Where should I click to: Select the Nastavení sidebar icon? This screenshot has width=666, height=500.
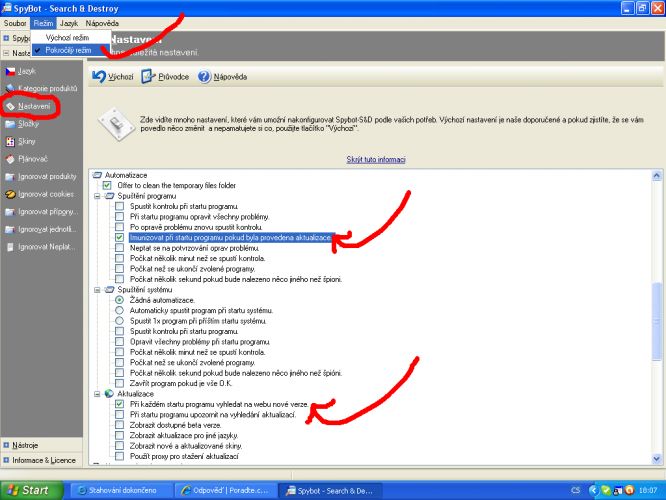(x=10, y=106)
